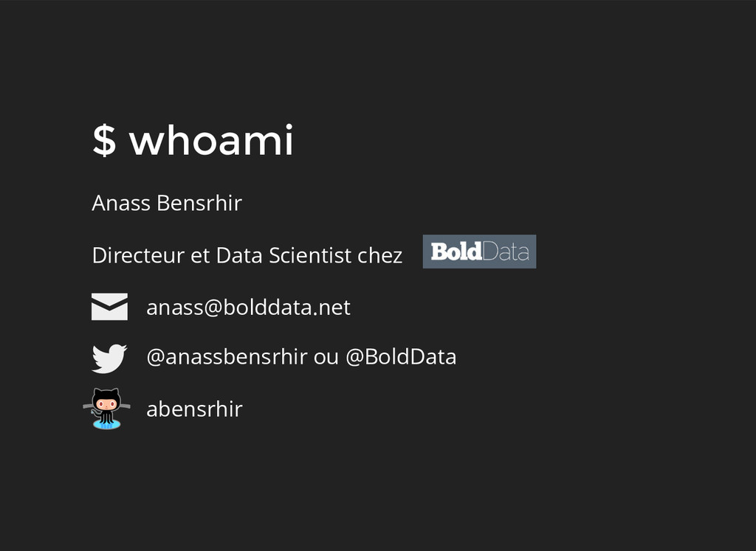Click the word 'Directeur'
The height and width of the screenshot is (551, 756).
(x=138, y=256)
